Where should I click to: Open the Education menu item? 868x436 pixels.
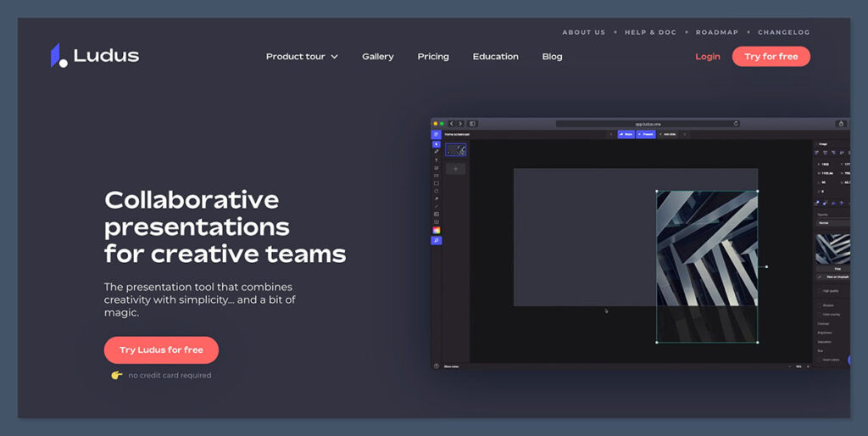pos(495,57)
